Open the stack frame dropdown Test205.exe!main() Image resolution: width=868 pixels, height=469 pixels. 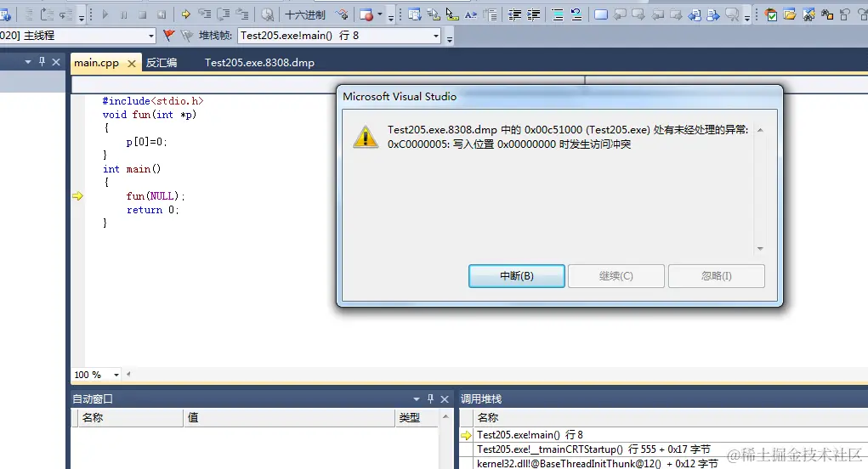point(436,36)
